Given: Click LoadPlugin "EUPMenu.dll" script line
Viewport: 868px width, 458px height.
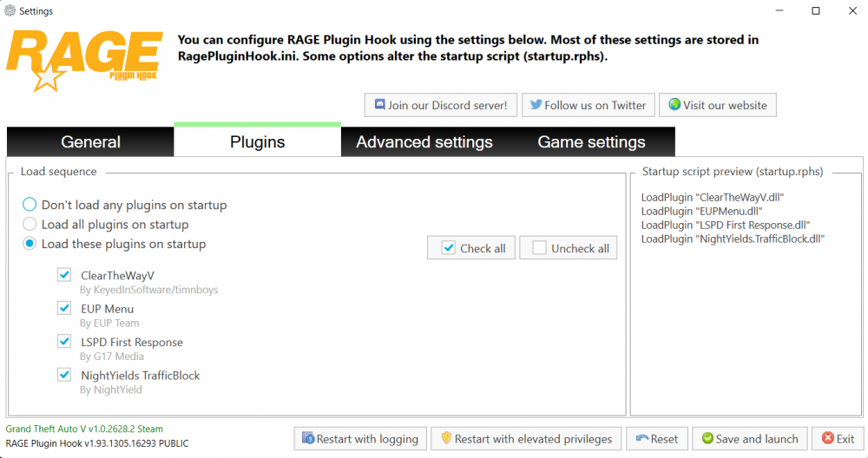Looking at the screenshot, I should [702, 212].
